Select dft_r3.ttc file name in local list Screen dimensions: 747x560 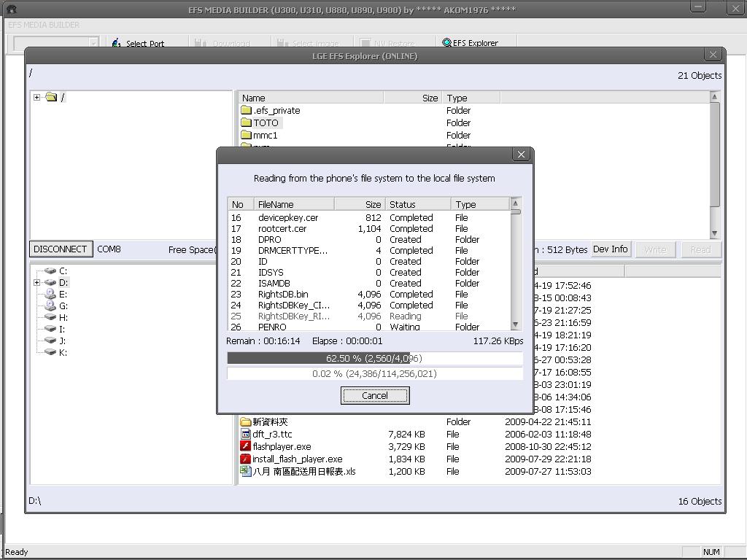pos(272,435)
